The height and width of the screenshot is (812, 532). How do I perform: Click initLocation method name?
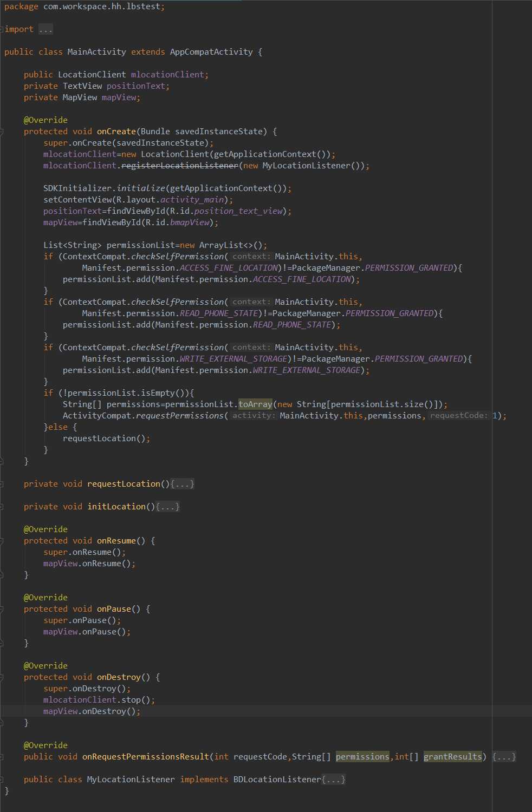pyautogui.click(x=116, y=507)
